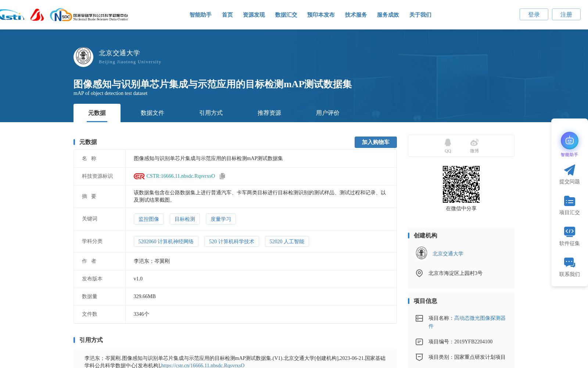Open the NSDC National Basic Science Data Center logo
Image resolution: width=588 pixels, height=368 pixels.
point(89,15)
